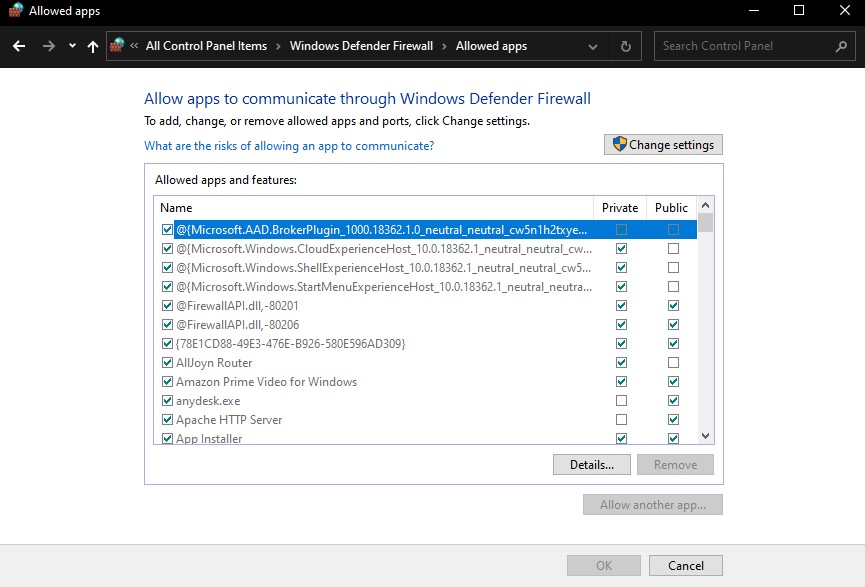Toggle Private for ShellExperienceHost

622,268
